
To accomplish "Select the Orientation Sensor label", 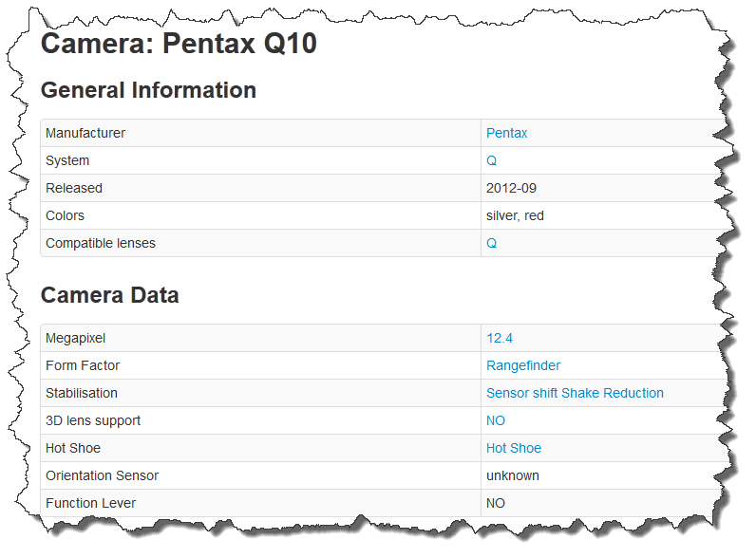I will point(103,475).
